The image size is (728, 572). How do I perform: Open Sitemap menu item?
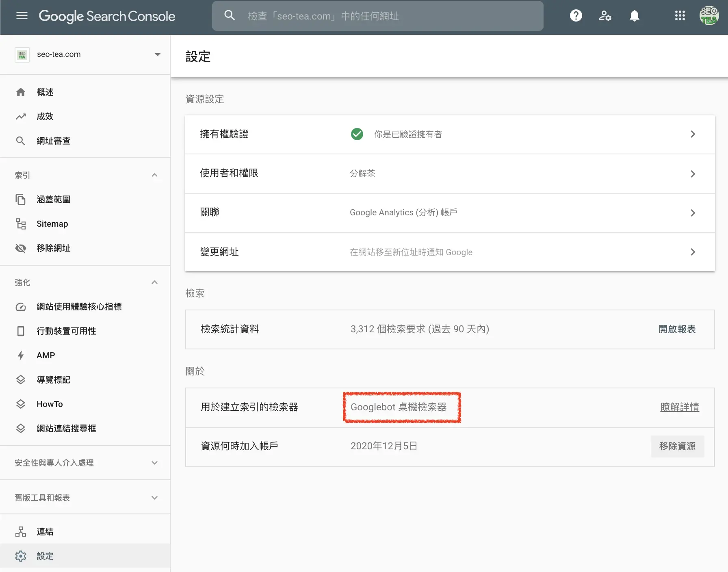click(85, 224)
